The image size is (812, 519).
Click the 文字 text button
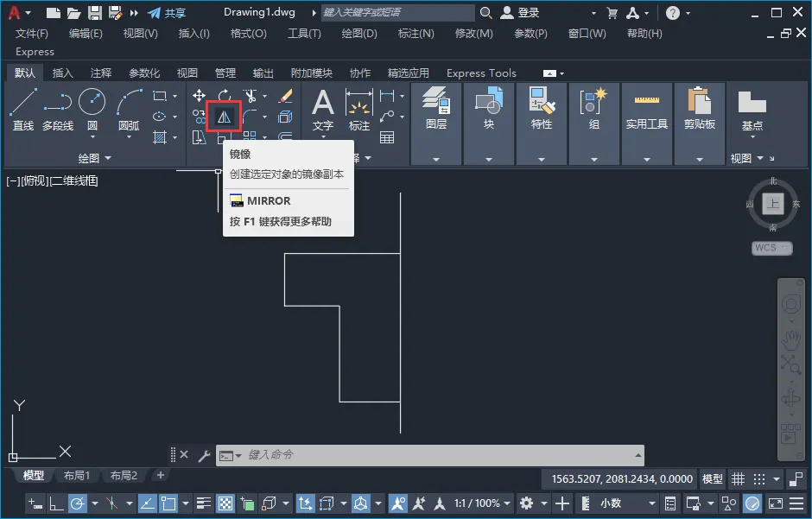pos(322,111)
